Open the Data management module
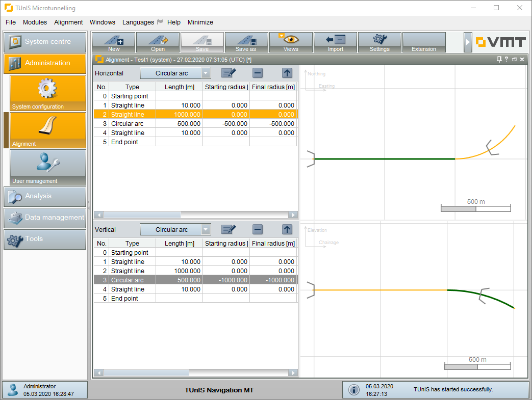This screenshot has width=532, height=400. 45,218
